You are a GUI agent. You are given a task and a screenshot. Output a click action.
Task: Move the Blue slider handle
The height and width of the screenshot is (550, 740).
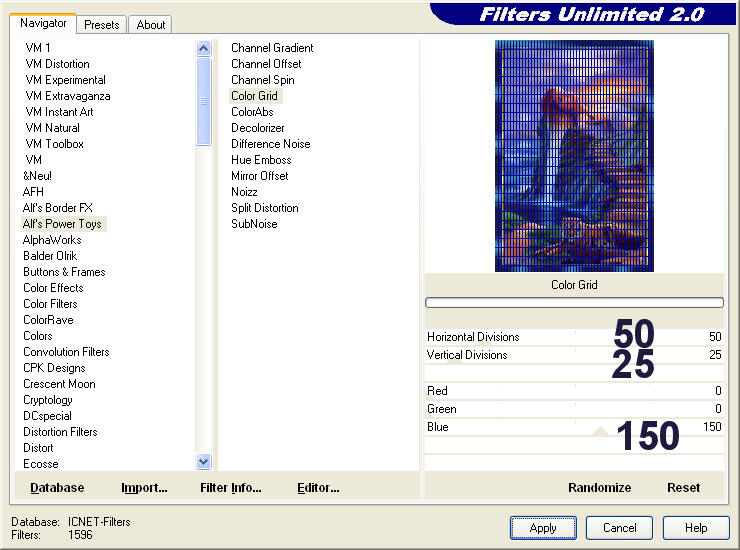coord(600,431)
